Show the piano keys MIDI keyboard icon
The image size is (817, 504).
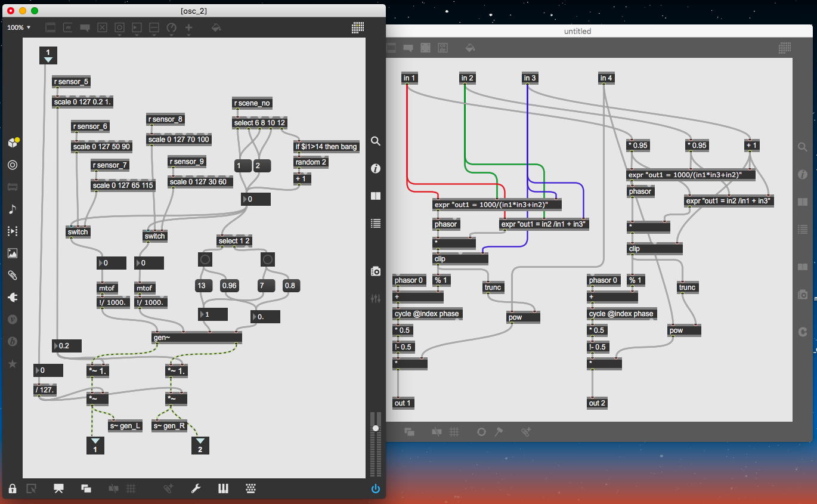pyautogui.click(x=224, y=488)
